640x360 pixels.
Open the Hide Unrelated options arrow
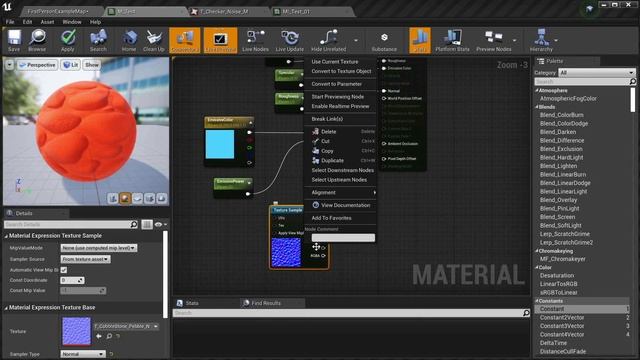click(356, 40)
